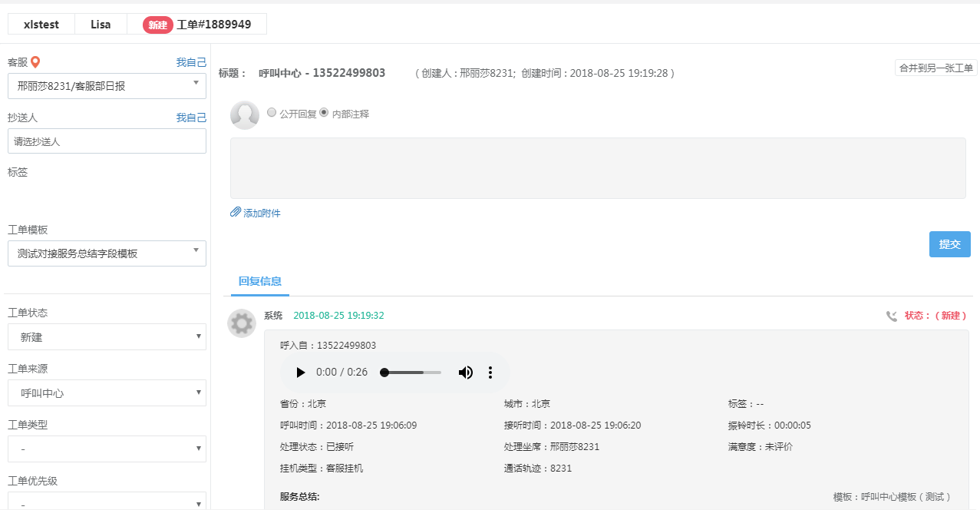This screenshot has height=510, width=980.
Task: Click the audio progress seek bar
Action: [411, 373]
